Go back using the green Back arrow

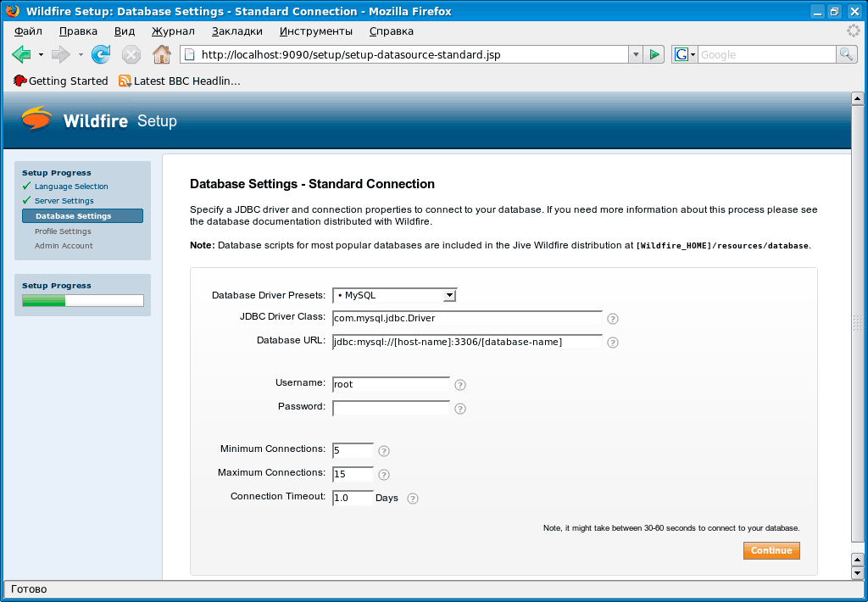(x=21, y=54)
